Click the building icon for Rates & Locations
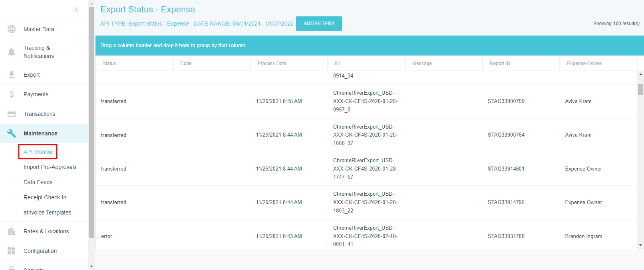Screen dimensions: 644x270 point(12,231)
